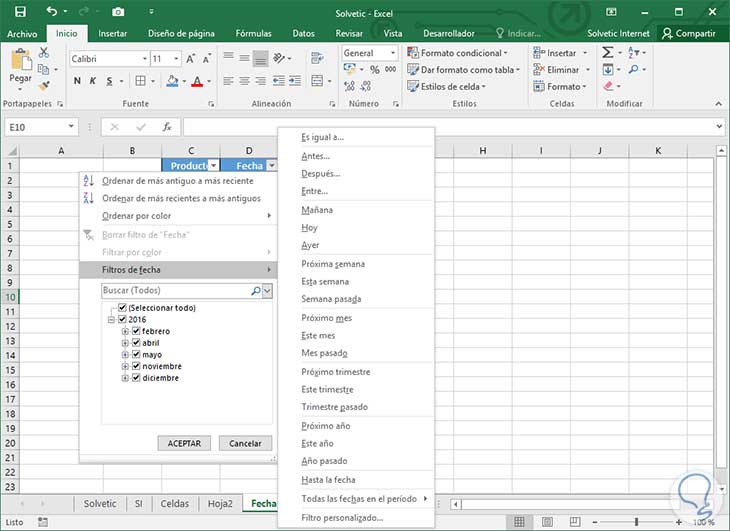This screenshot has height=531, width=730.
Task: Uncheck the febrero checkbox
Action: (x=136, y=330)
